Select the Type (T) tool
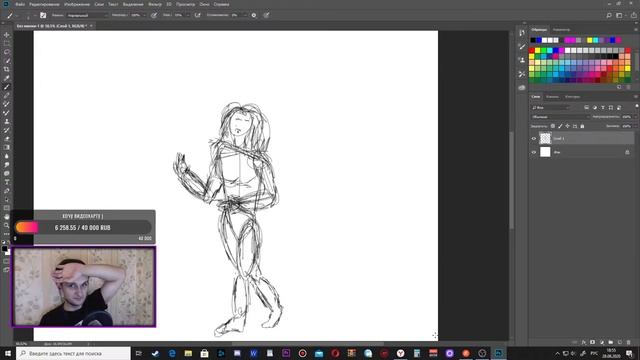The height and width of the screenshot is (360, 640). [7, 182]
